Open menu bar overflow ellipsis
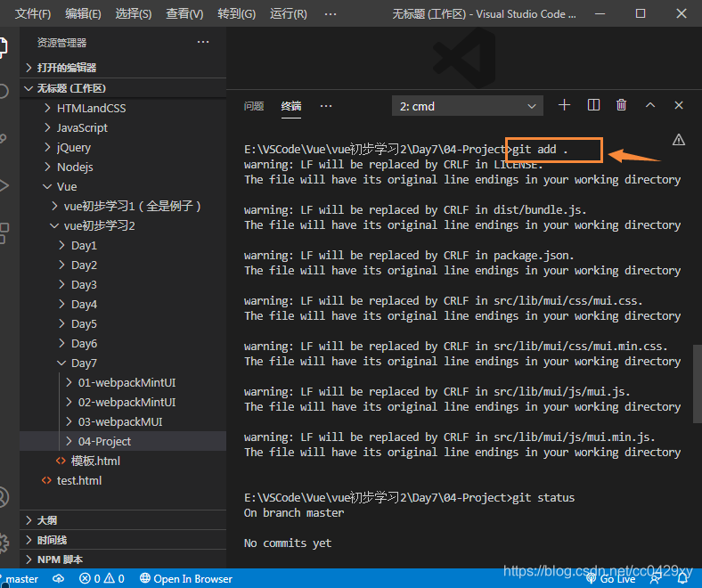702x588 pixels. (x=331, y=14)
